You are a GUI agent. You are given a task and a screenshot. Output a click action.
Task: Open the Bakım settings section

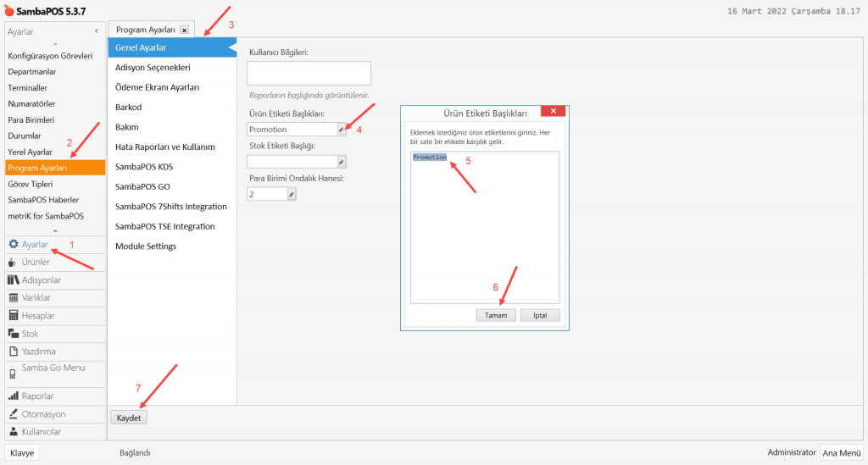172,127
